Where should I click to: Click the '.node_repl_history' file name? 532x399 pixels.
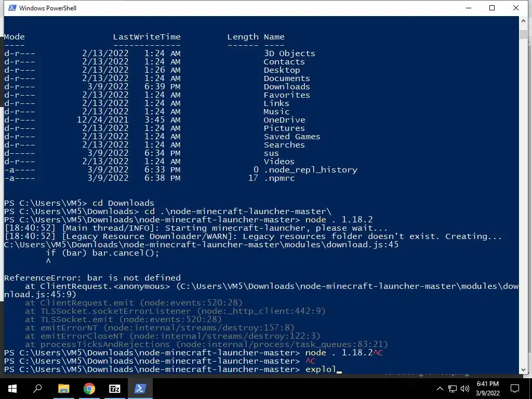[311, 170]
